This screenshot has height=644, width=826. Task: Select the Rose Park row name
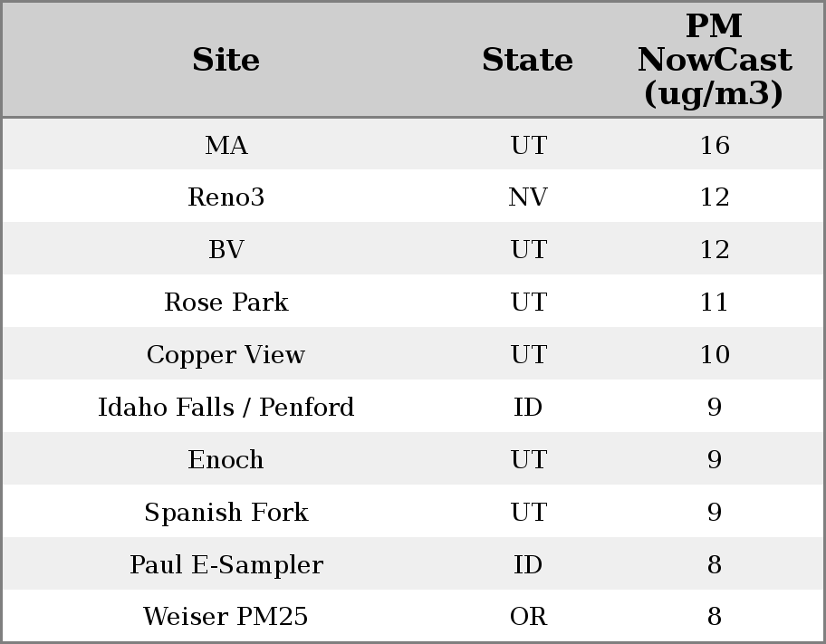(x=226, y=303)
